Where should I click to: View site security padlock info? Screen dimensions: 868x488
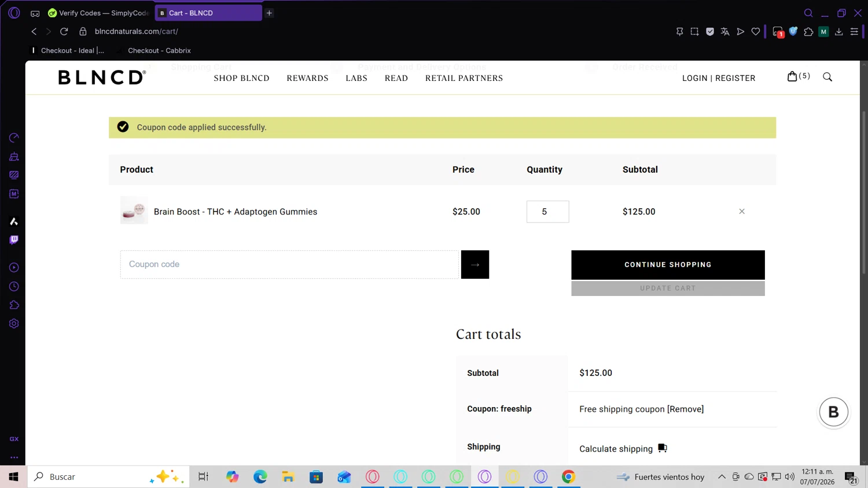(x=83, y=31)
